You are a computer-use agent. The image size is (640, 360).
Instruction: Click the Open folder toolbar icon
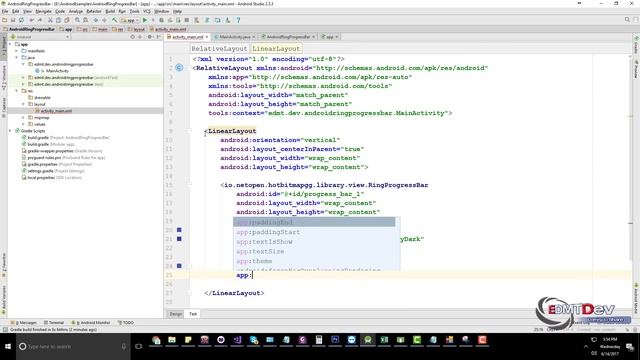pyautogui.click(x=4, y=20)
